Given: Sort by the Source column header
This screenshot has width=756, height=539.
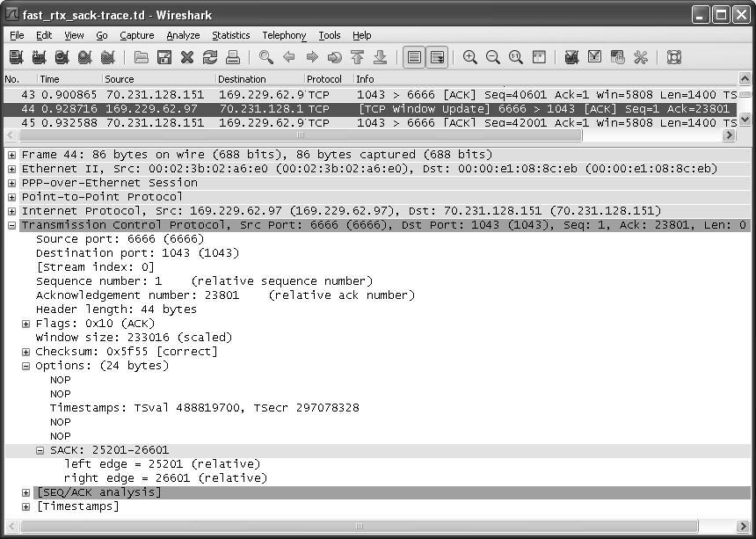Looking at the screenshot, I should [158, 79].
